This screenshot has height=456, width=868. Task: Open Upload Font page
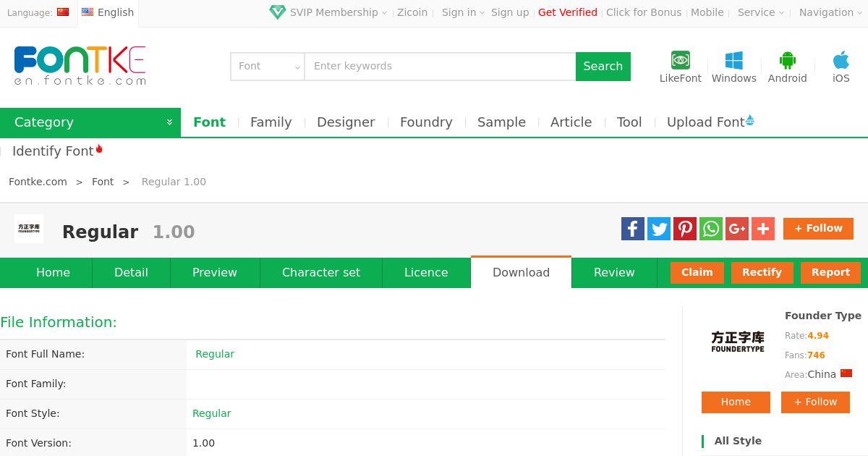[710, 122]
